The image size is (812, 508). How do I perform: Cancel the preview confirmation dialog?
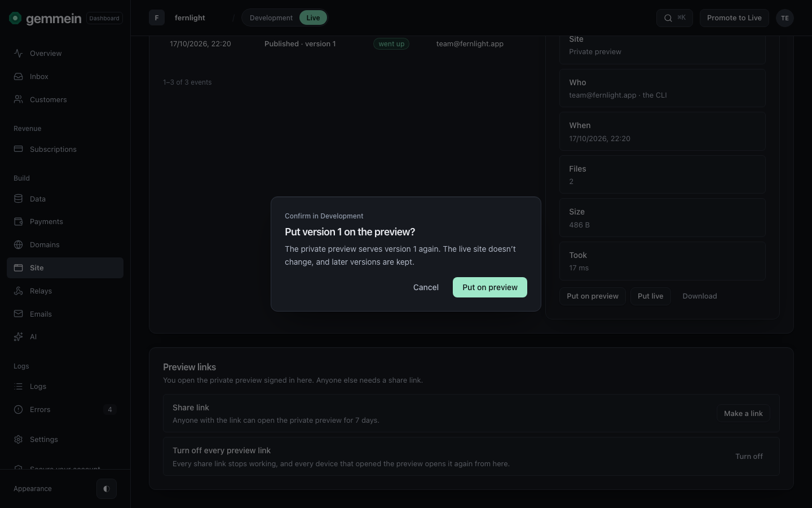(426, 287)
